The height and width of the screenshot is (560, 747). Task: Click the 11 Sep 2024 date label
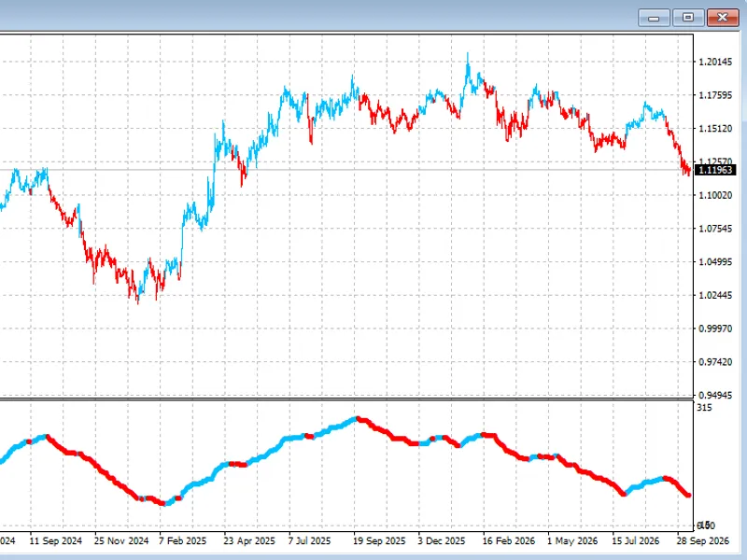point(56,541)
